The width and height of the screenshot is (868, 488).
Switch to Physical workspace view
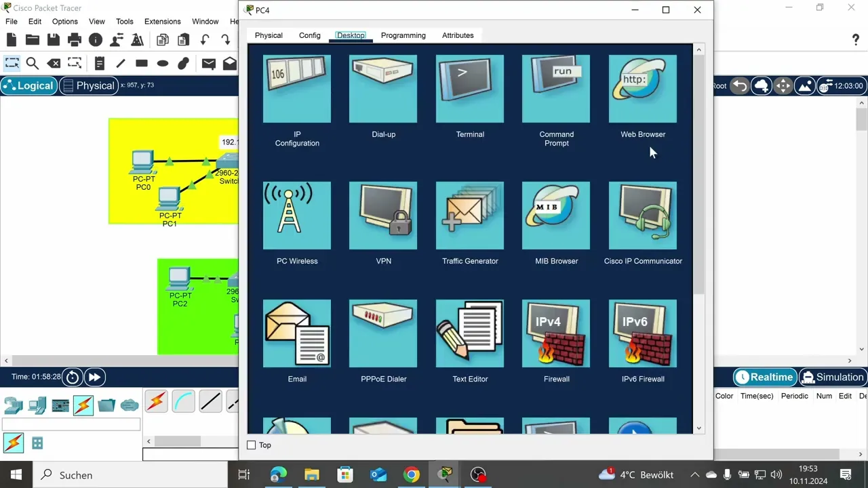[x=88, y=85]
